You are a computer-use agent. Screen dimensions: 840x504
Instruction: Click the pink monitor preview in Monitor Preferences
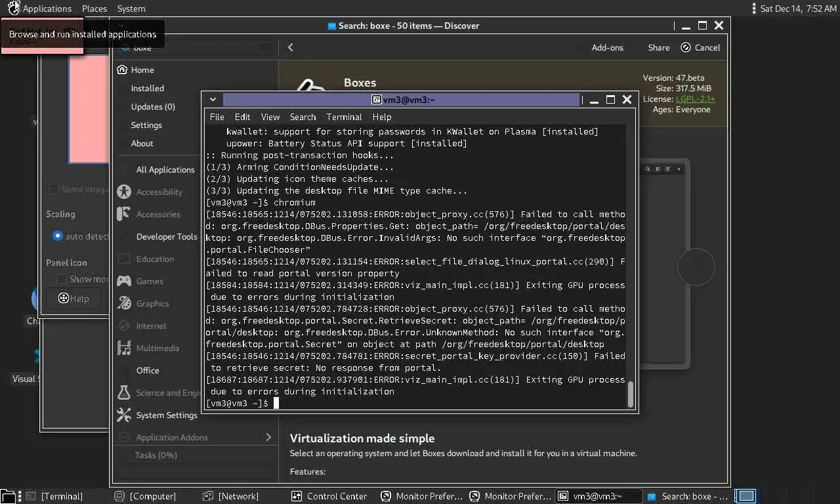89,108
